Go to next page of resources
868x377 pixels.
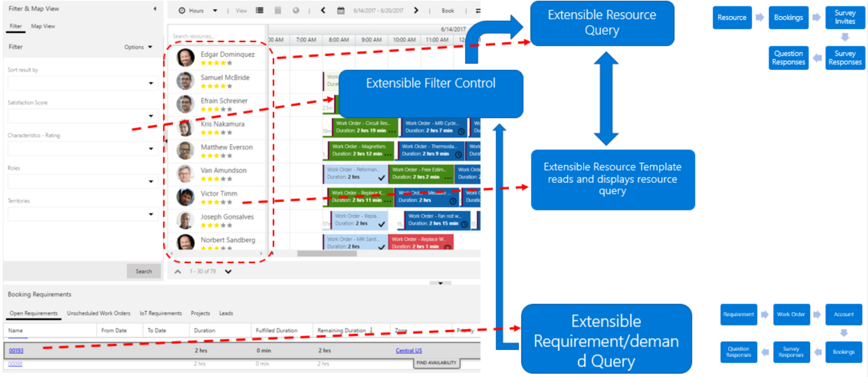tap(229, 272)
